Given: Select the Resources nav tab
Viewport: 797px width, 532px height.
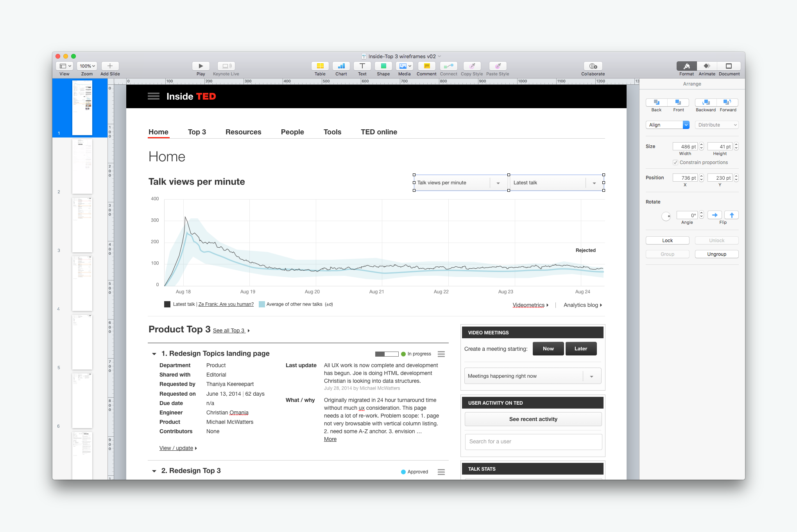Looking at the screenshot, I should (244, 132).
